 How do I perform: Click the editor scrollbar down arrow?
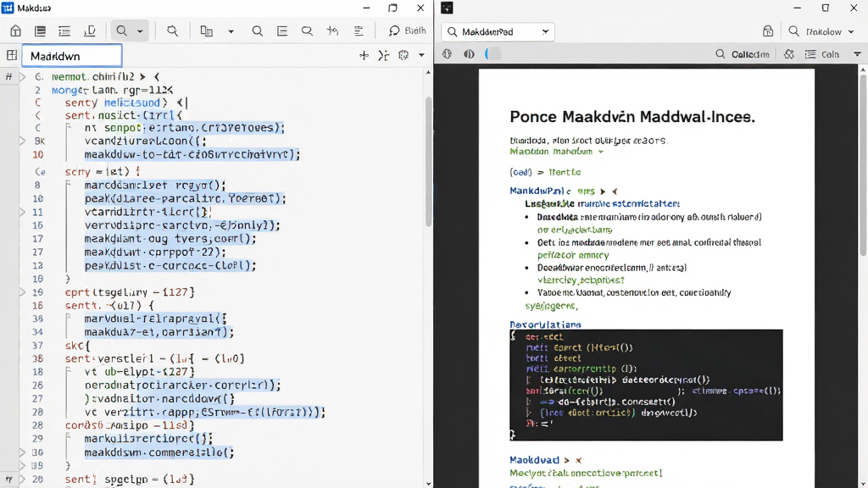click(x=428, y=484)
